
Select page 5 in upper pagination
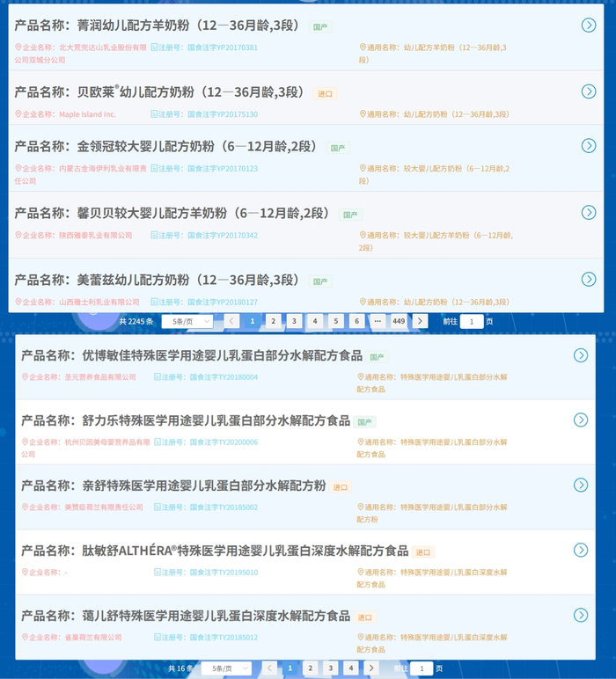pos(336,321)
